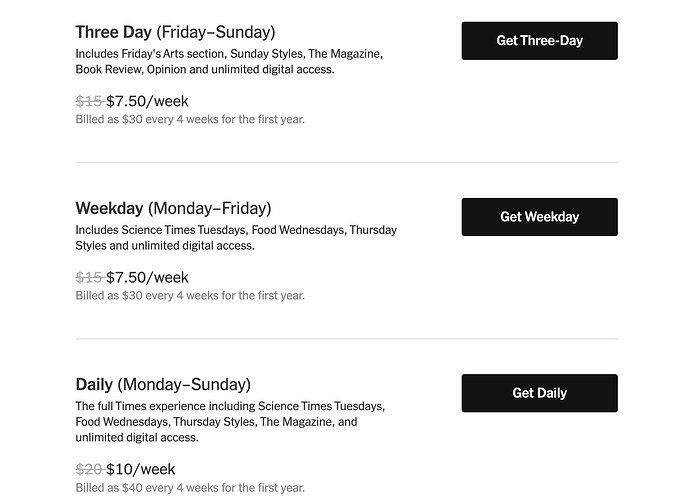
Task: Select the Get Daily button
Action: 539,393
